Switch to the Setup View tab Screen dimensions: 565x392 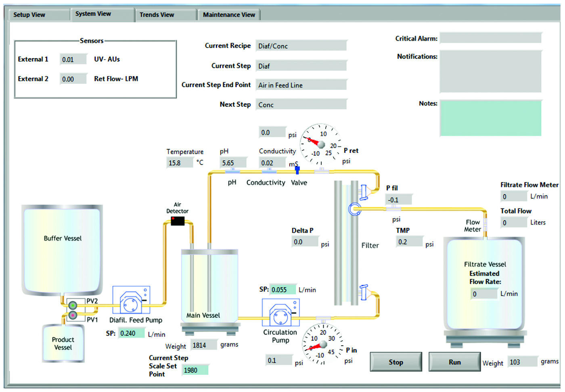pos(39,15)
